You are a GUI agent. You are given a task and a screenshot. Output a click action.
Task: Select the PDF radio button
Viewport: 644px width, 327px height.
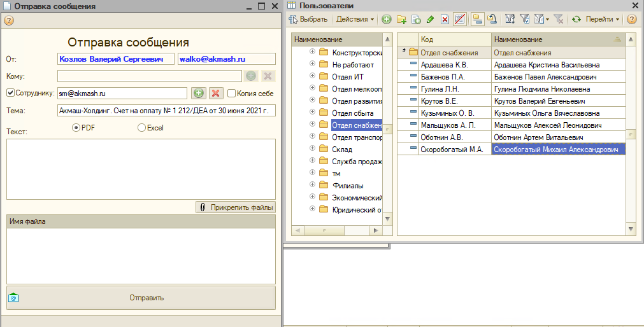pyautogui.click(x=76, y=128)
